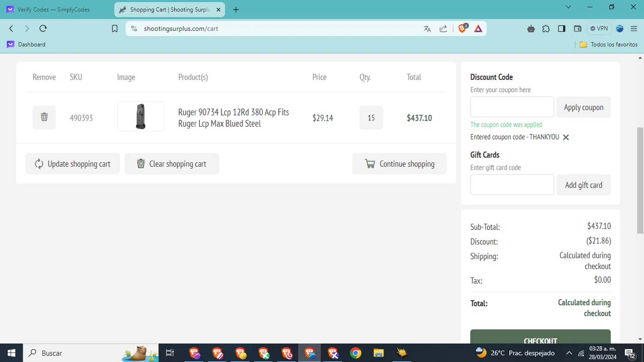Open the browser main menu
The height and width of the screenshot is (362, 644).
point(634,29)
